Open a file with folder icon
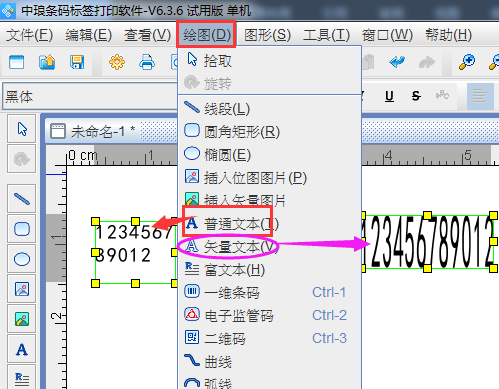The height and width of the screenshot is (389, 499). [47, 62]
